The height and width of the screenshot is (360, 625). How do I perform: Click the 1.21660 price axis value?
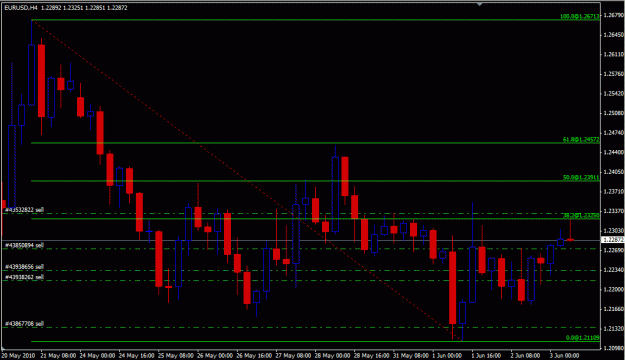(614, 309)
